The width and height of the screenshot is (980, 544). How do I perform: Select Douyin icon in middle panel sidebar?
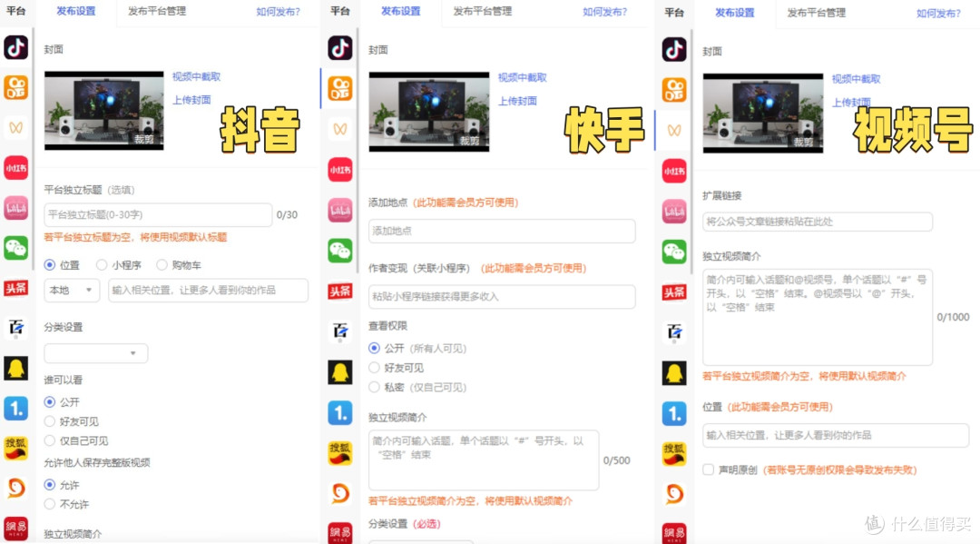click(340, 48)
